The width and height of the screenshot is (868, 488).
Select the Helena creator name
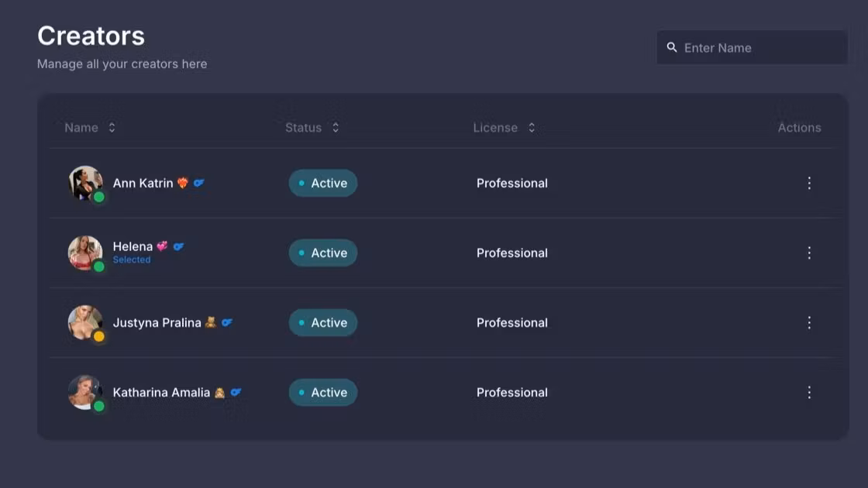coord(133,246)
